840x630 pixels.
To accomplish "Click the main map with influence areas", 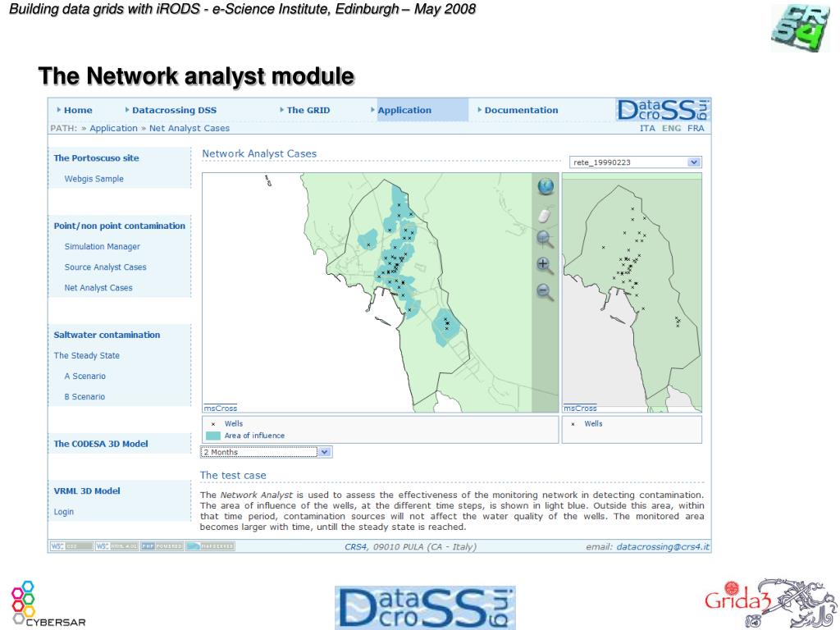I will tap(381, 293).
